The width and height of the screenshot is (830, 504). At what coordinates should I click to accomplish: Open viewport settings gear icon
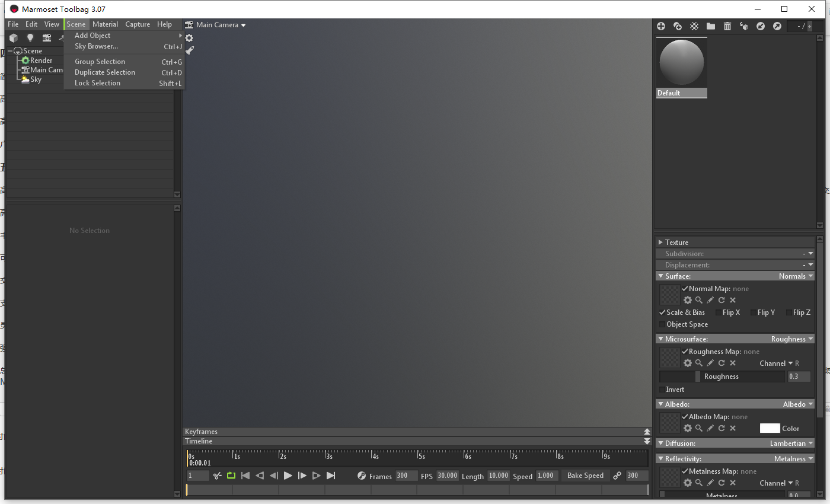click(189, 38)
